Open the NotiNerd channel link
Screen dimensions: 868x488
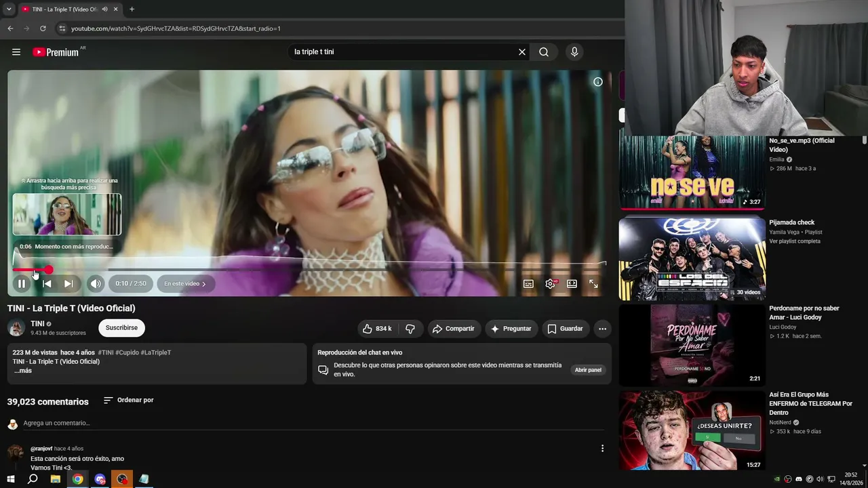[x=781, y=422]
